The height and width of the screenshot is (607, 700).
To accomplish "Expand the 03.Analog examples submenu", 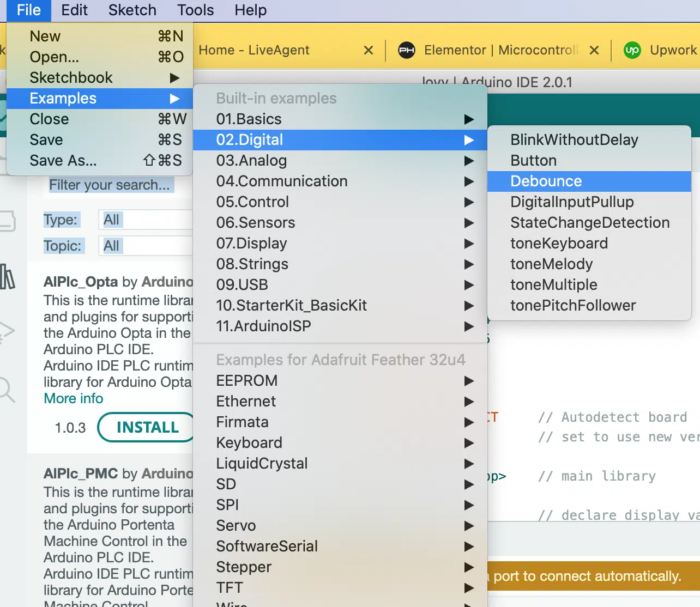I will click(340, 161).
